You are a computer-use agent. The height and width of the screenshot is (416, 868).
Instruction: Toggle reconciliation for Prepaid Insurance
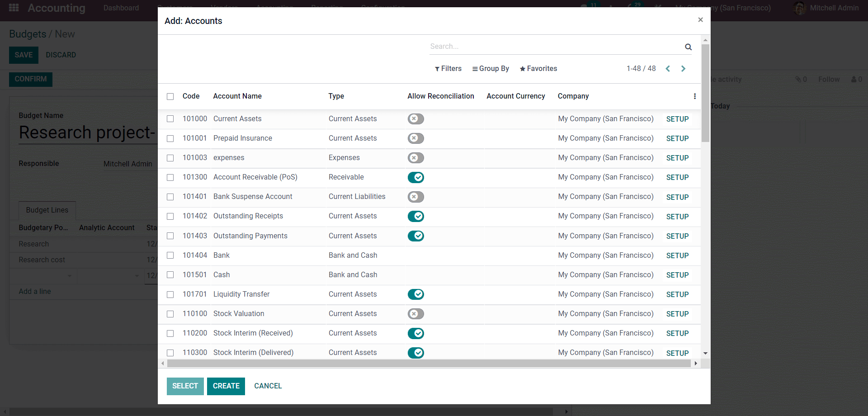415,138
